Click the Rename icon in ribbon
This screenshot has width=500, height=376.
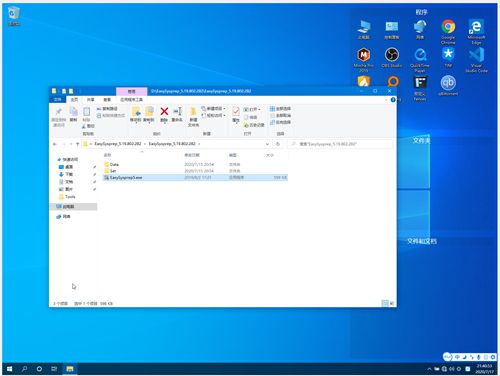(x=177, y=111)
